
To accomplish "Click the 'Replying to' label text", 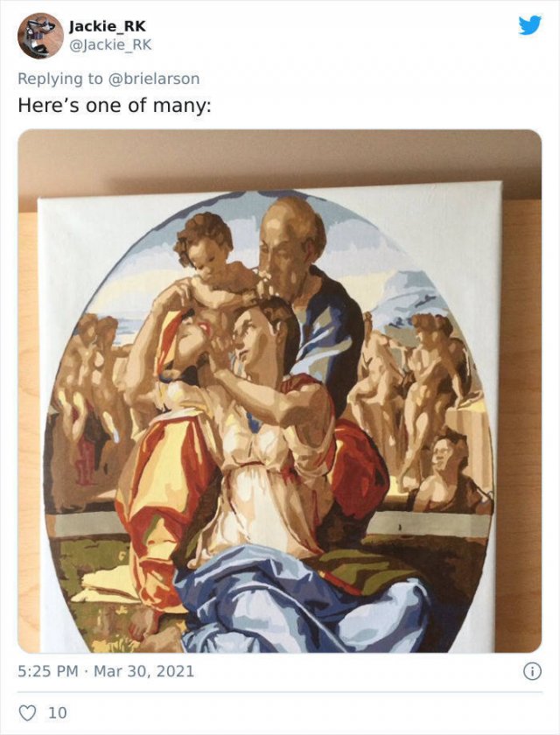I will 60,79.
